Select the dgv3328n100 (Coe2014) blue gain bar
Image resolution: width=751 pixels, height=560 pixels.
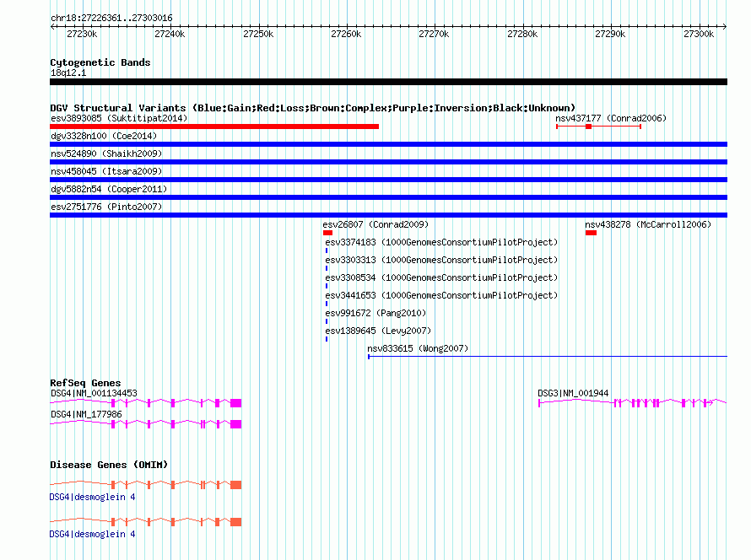(388, 144)
